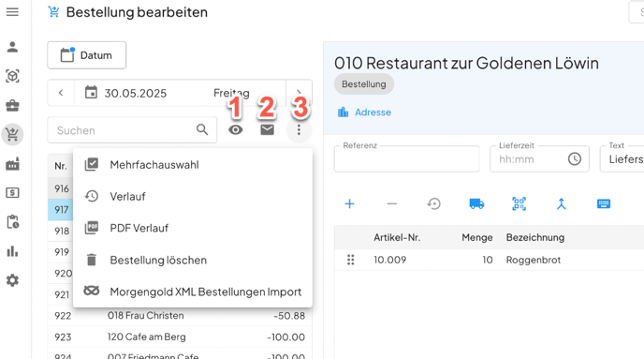The width and height of the screenshot is (644, 359).
Task: Select PDF Verlauf menu entry
Action: (x=193, y=228)
